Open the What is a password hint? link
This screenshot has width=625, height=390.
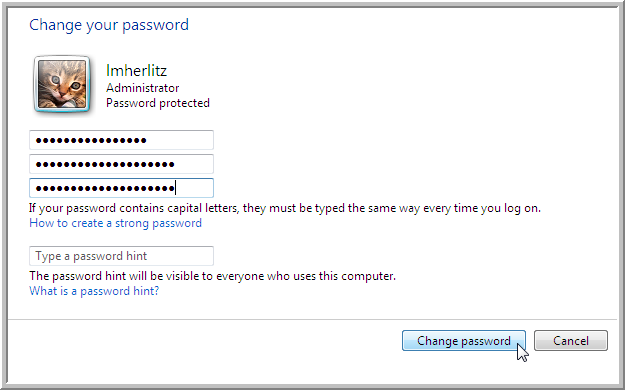(x=94, y=291)
